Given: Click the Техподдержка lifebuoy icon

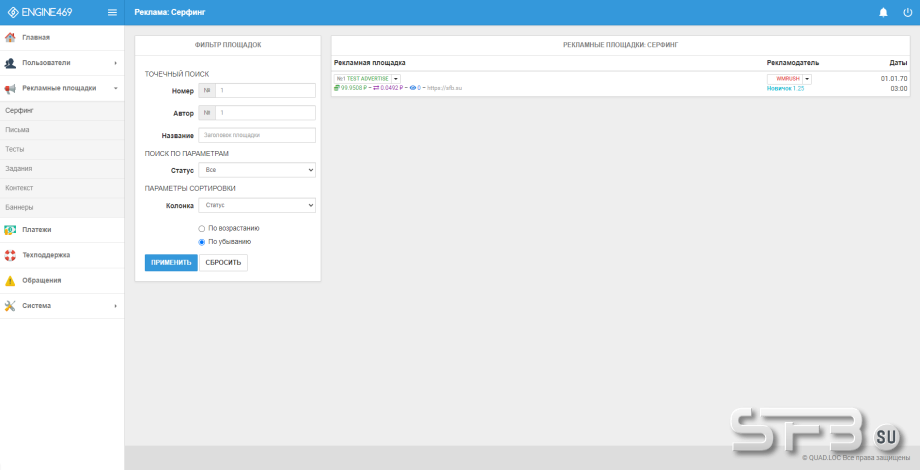Looking at the screenshot, I should click(10, 255).
